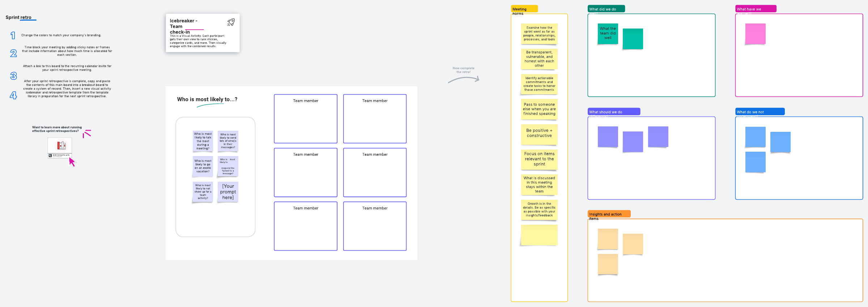Select the '[Your prompt here]' sticky note

(228, 192)
